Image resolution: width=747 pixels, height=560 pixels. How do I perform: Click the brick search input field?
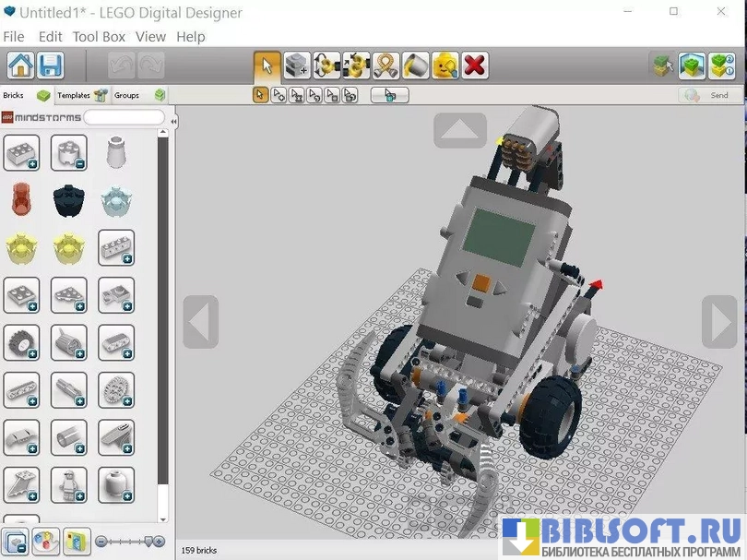click(x=124, y=118)
